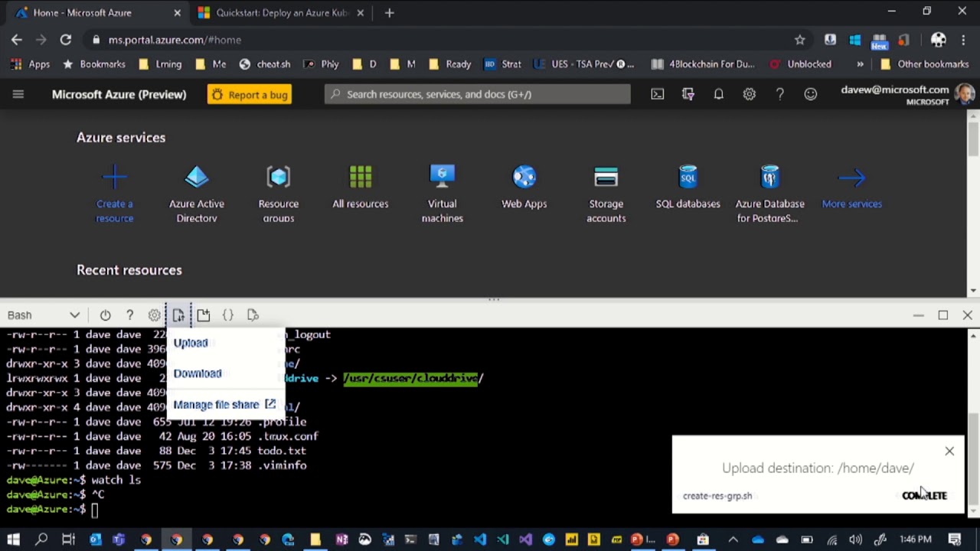Focus the Search resources, services, and docs field
This screenshot has width=980, height=551.
click(x=478, y=94)
